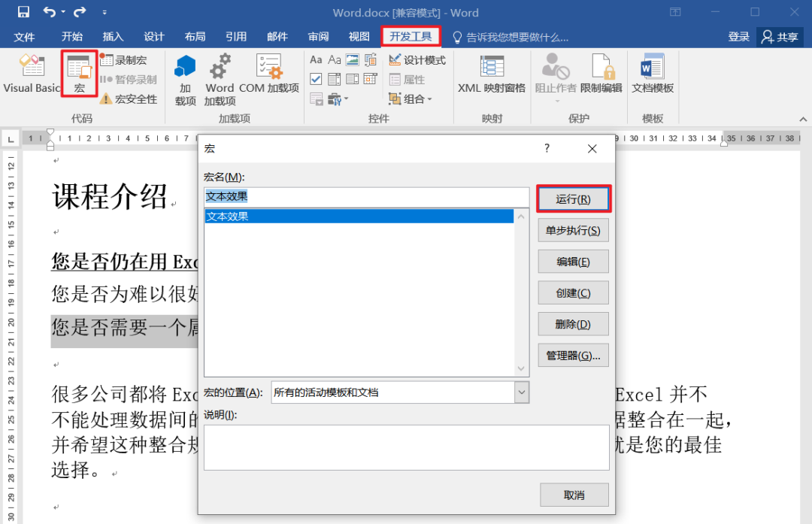Click the 说明 description text box

click(x=407, y=447)
